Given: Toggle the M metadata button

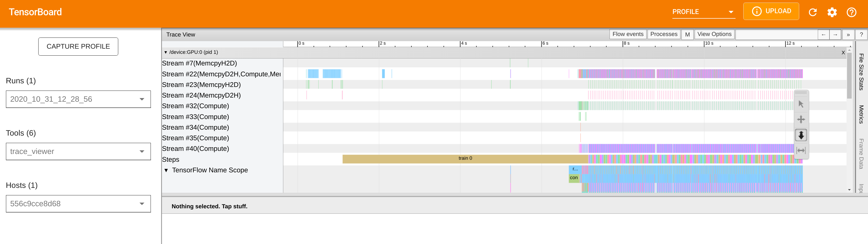Looking at the screenshot, I should [687, 34].
